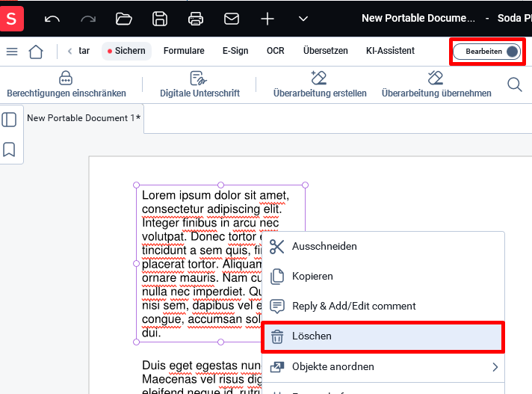The image size is (532, 394).
Task: Select the OCR tab
Action: tap(276, 51)
